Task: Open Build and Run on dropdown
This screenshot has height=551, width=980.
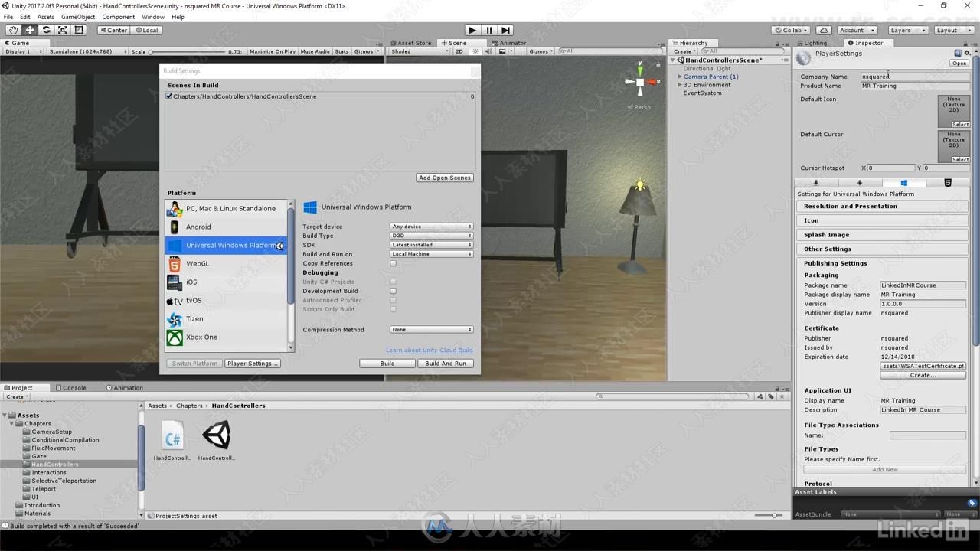Action: (432, 254)
